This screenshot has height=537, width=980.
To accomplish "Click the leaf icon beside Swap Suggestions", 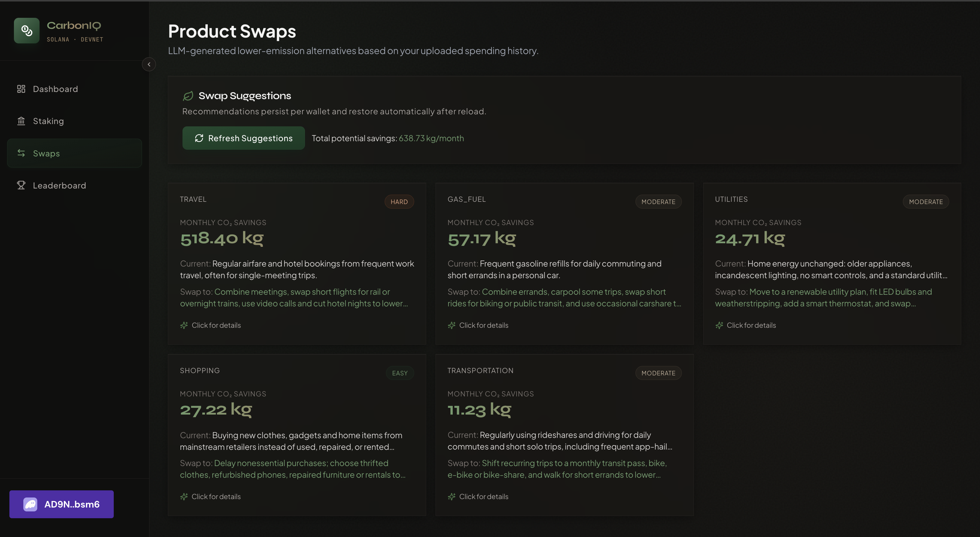I will (188, 96).
